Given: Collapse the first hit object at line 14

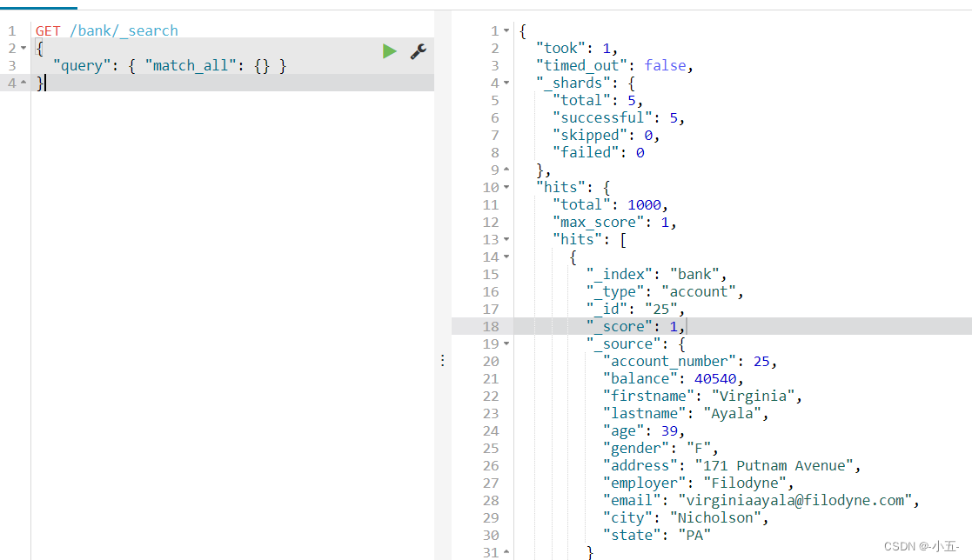Looking at the screenshot, I should (507, 257).
